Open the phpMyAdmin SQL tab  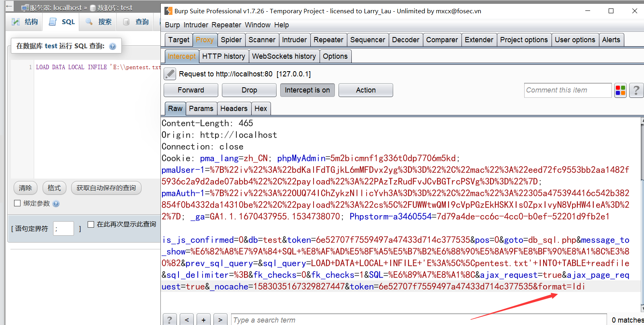click(x=62, y=22)
